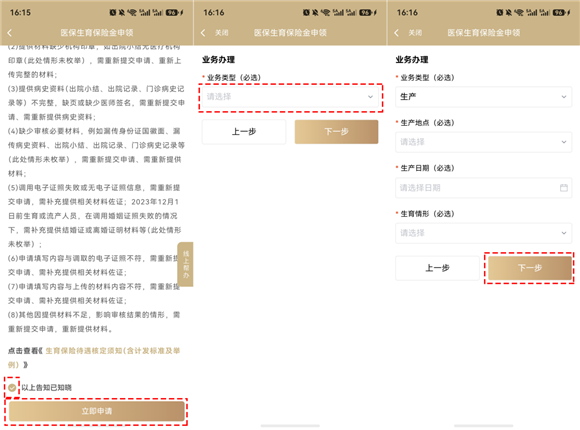Tap 关闭 in middle phone header
The height and width of the screenshot is (430, 580).
click(x=222, y=33)
